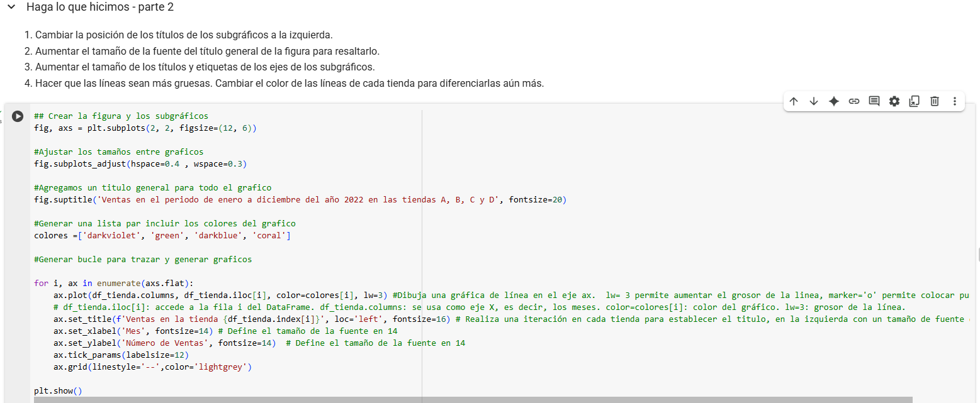980x403 pixels.
Task: Open Gemini AI sparkle tool for this cell
Action: [x=834, y=101]
